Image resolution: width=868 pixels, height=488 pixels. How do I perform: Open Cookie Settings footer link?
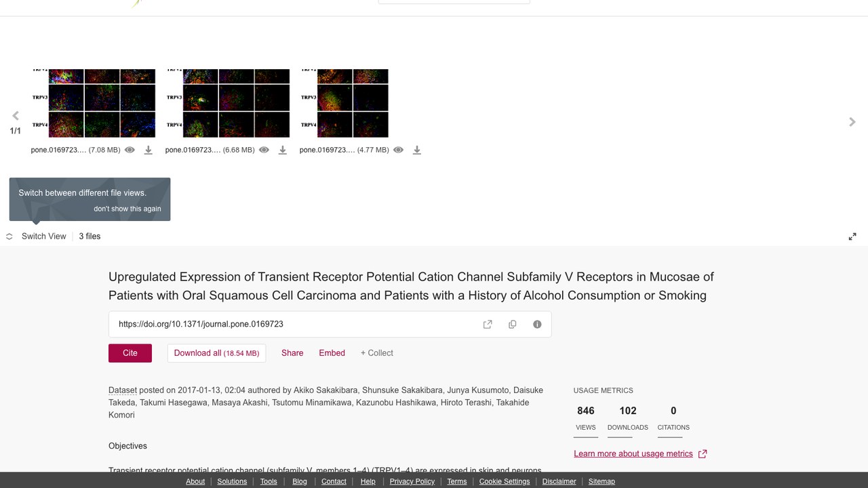point(505,481)
